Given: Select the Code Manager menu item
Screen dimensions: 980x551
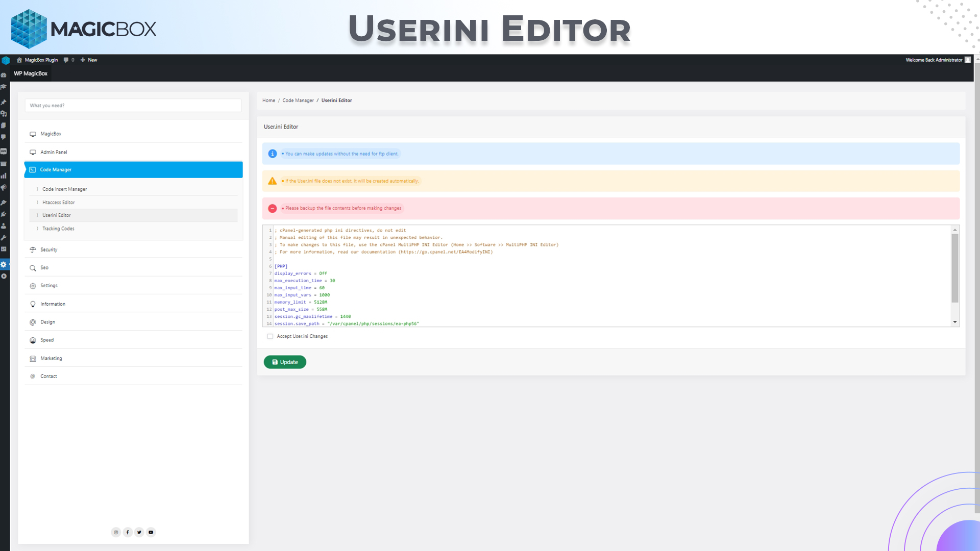Looking at the screenshot, I should coord(133,170).
